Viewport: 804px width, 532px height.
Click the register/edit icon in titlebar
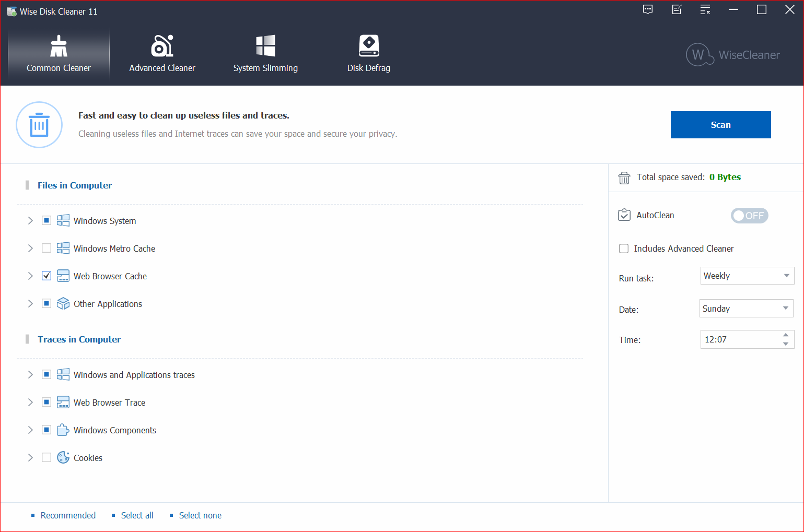coord(677,9)
